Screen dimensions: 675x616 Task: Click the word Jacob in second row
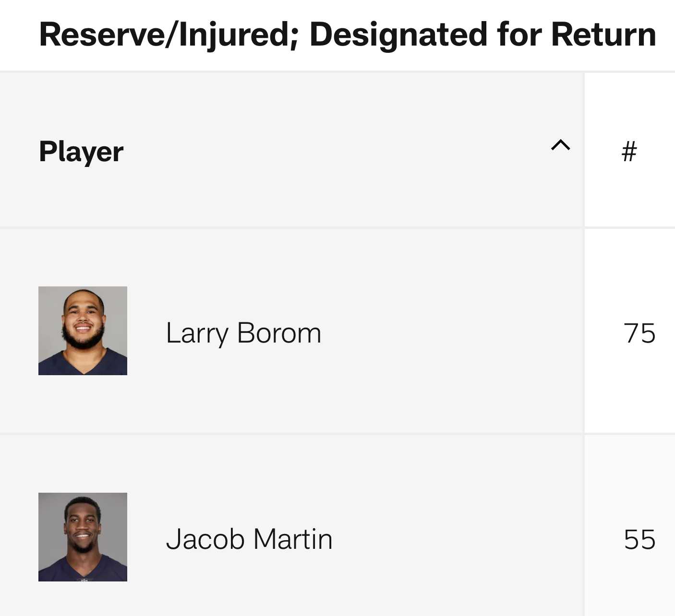[205, 539]
